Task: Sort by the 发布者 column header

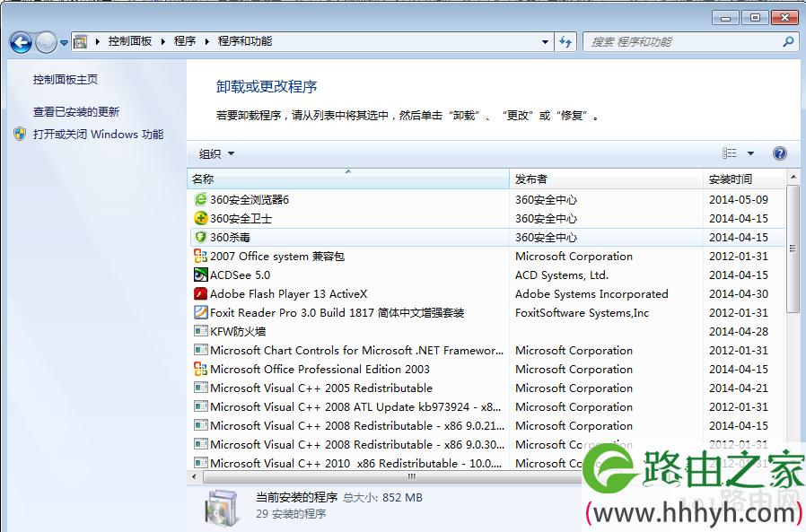Action: (606, 179)
